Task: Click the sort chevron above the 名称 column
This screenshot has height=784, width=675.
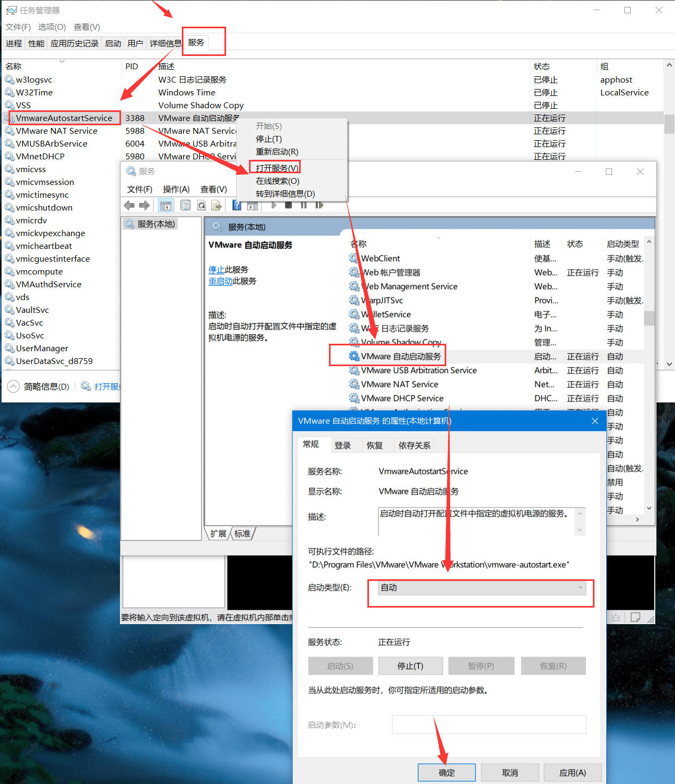Action: click(62, 61)
